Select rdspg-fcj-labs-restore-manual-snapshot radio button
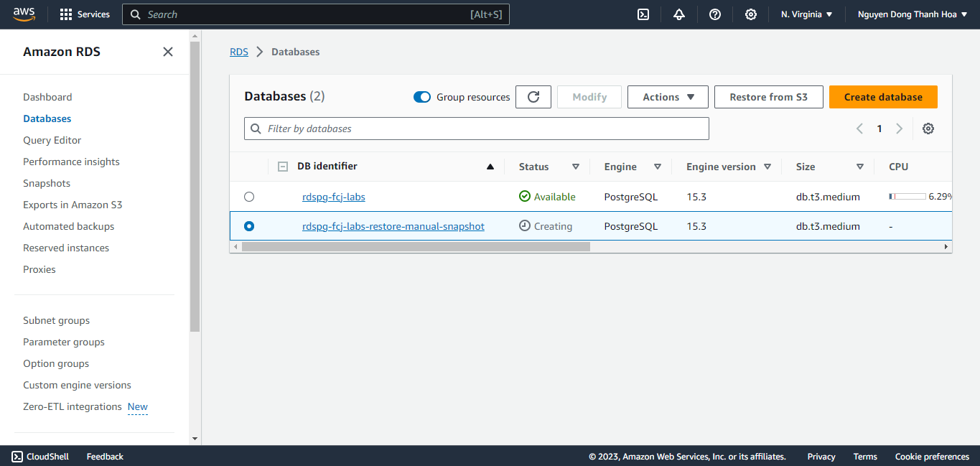 coord(249,226)
